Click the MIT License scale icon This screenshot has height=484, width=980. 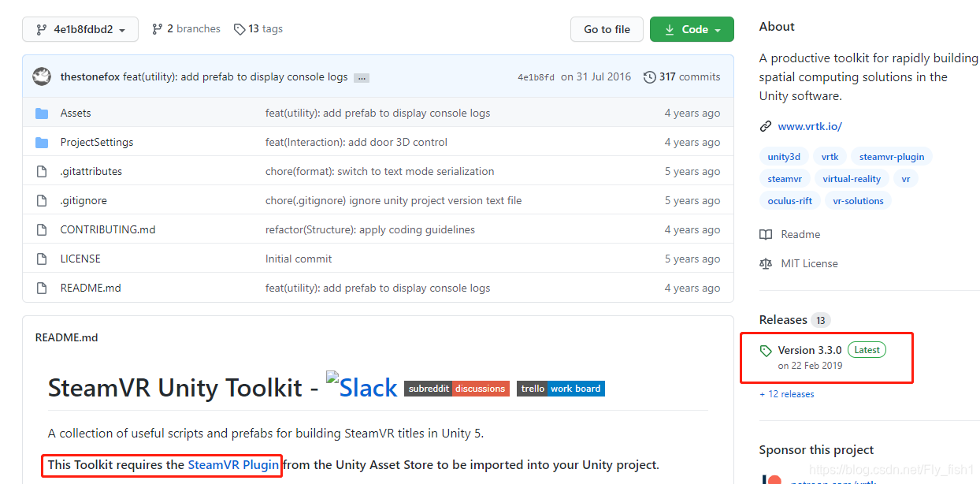766,264
